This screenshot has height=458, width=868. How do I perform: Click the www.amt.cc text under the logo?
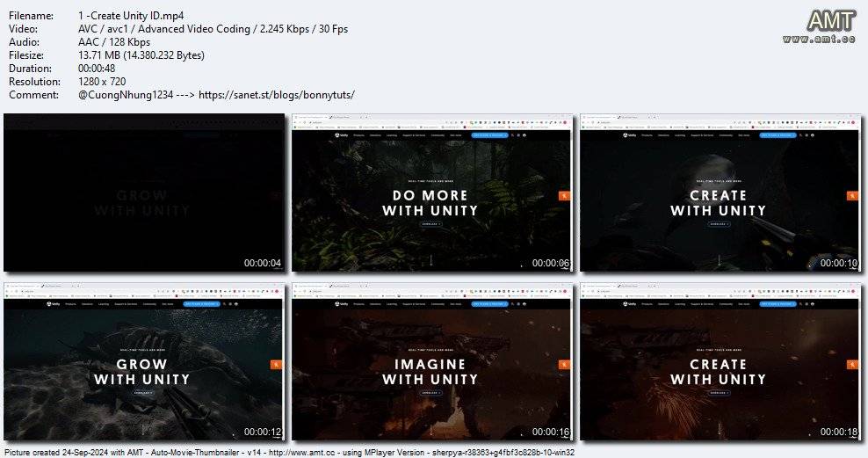pyautogui.click(x=820, y=39)
